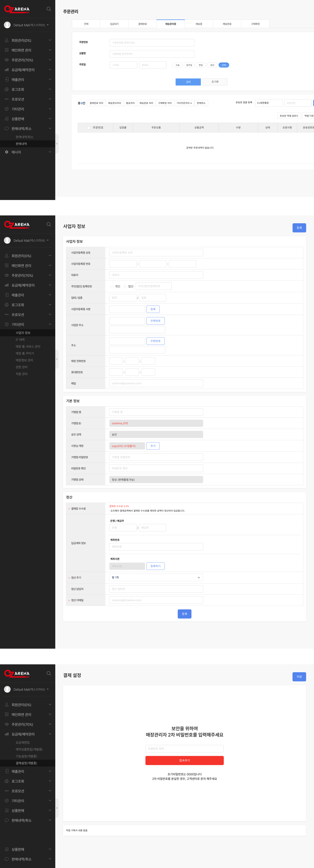Click the 사업자등록증 상호 input field
The height and width of the screenshot is (868, 314).
[x=156, y=252]
